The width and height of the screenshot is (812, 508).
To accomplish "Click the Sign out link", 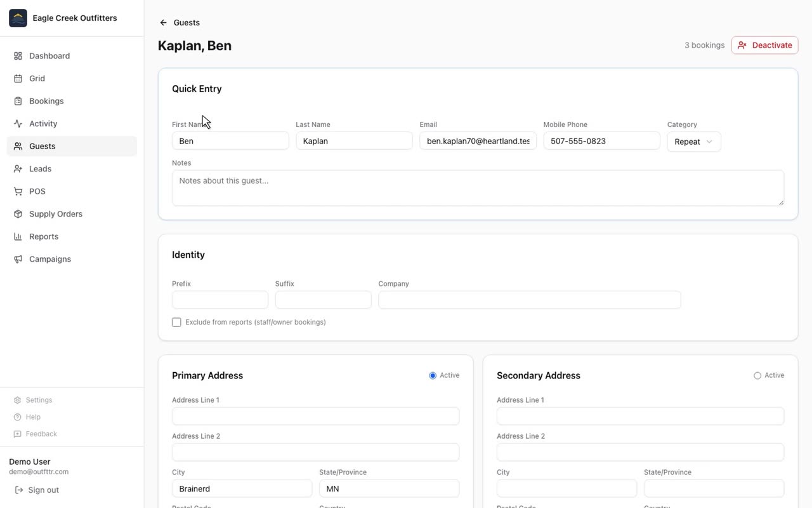I will coord(37,490).
